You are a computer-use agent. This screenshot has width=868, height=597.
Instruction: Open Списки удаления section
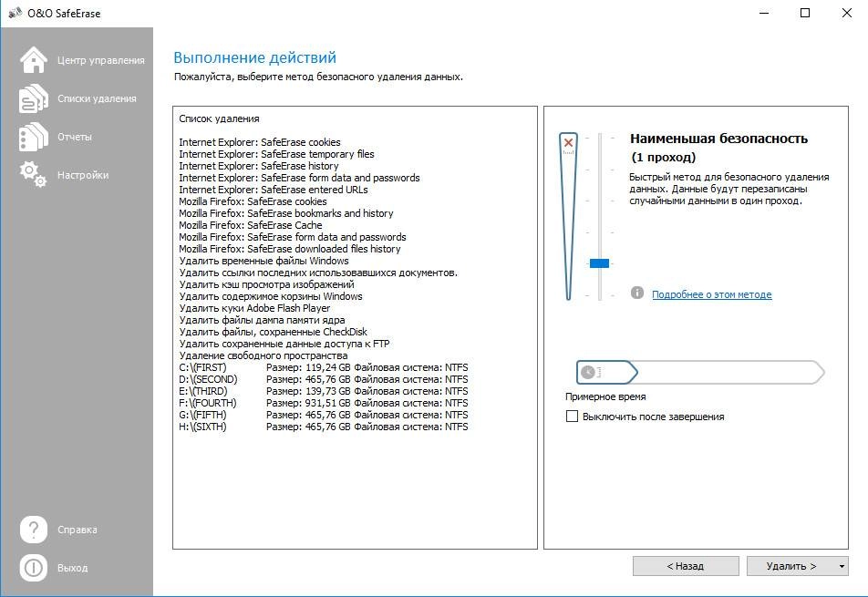97,98
